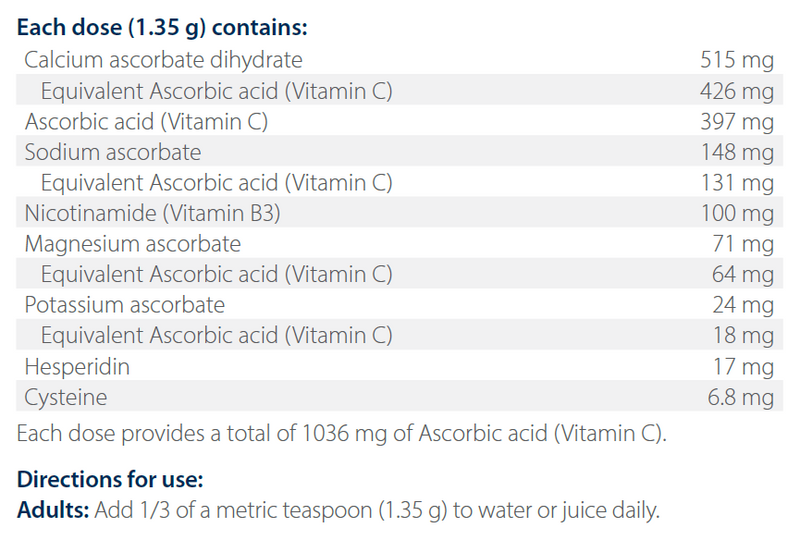The width and height of the screenshot is (800, 540).
Task: Select the 131 mg equivalent value
Action: (x=737, y=183)
